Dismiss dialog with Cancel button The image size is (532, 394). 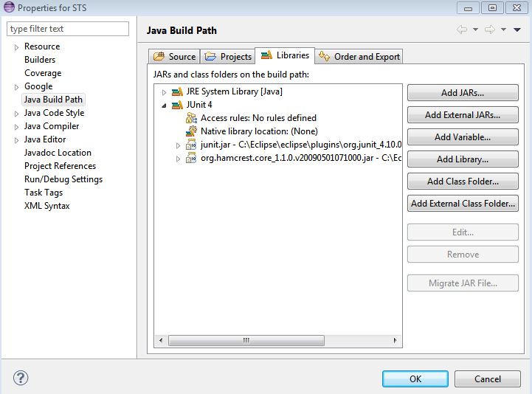tap(488, 379)
